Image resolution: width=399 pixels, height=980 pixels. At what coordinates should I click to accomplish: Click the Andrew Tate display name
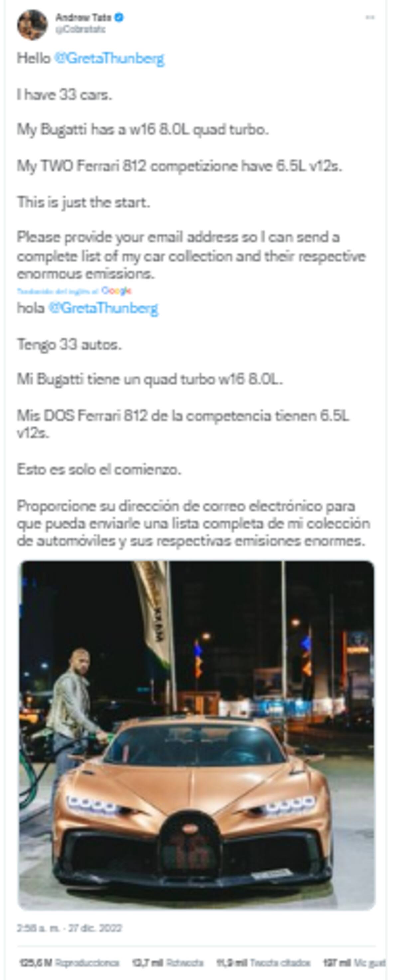click(x=84, y=17)
